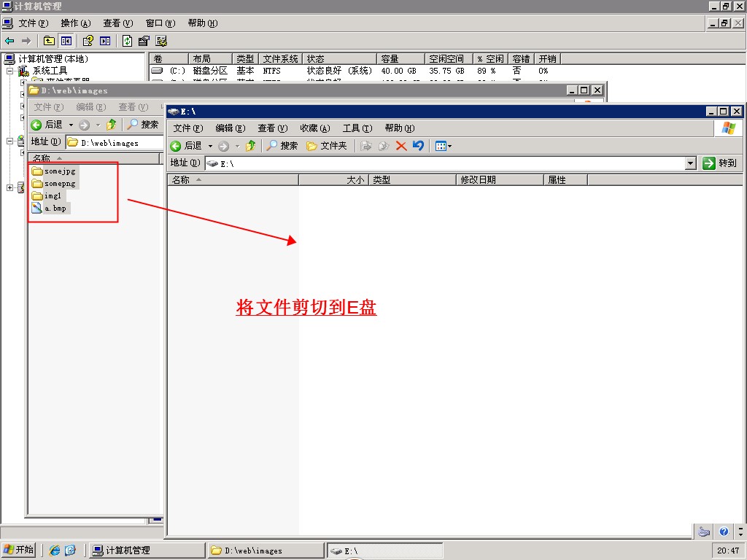Collapse the 系统工具 tree node
This screenshot has height=560, width=747.
[x=11, y=71]
